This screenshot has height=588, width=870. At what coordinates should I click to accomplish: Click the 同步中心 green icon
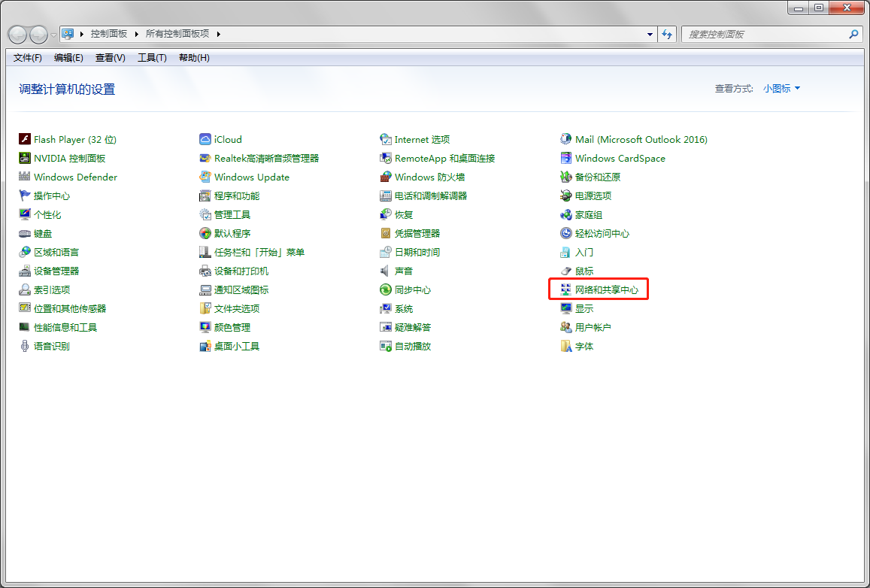[x=386, y=289]
